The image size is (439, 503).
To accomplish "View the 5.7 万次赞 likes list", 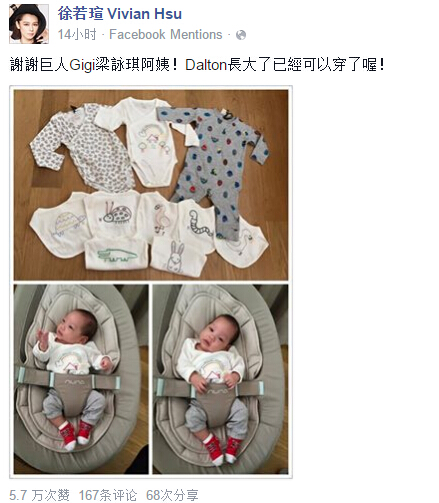I will click(39, 495).
